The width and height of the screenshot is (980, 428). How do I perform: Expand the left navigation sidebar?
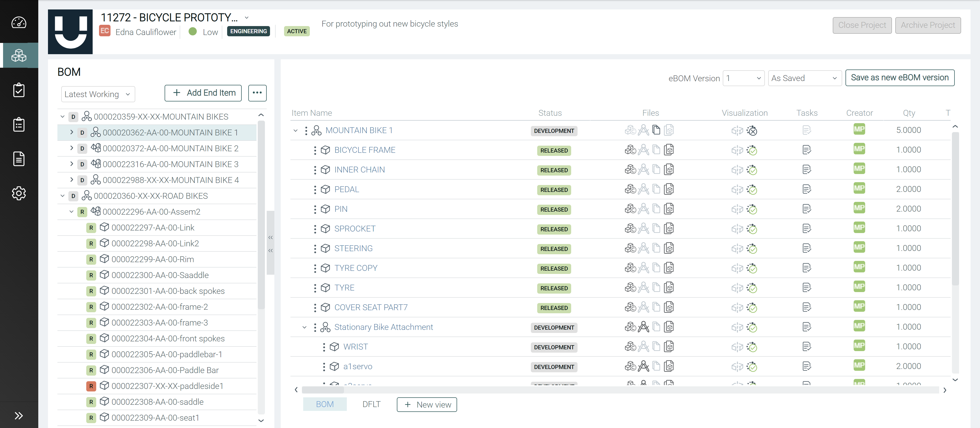coord(19,415)
